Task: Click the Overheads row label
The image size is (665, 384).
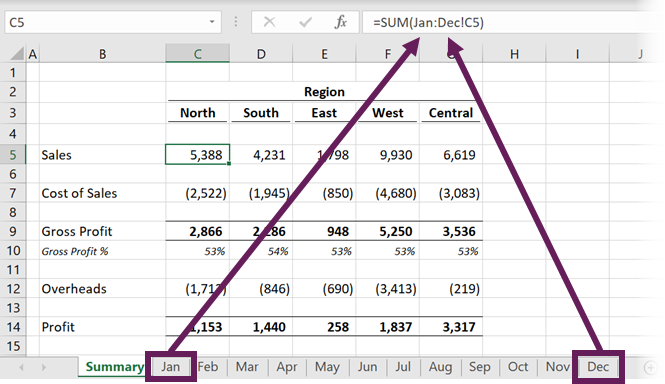Action: (74, 289)
